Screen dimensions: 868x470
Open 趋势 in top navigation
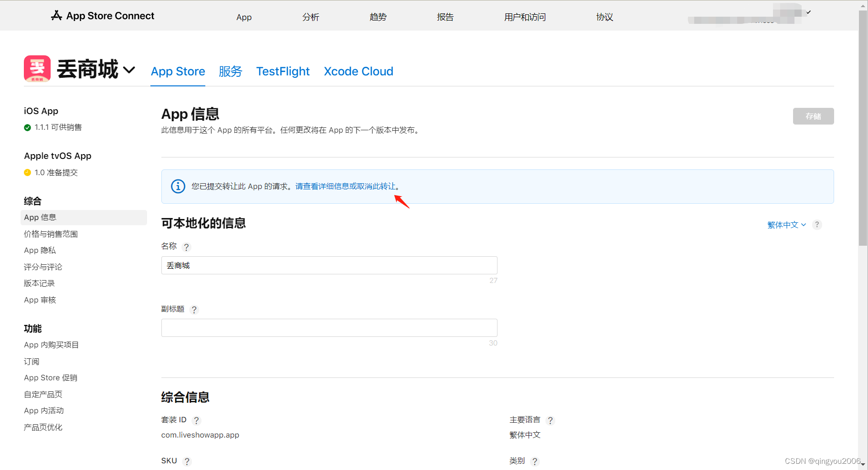click(x=378, y=17)
